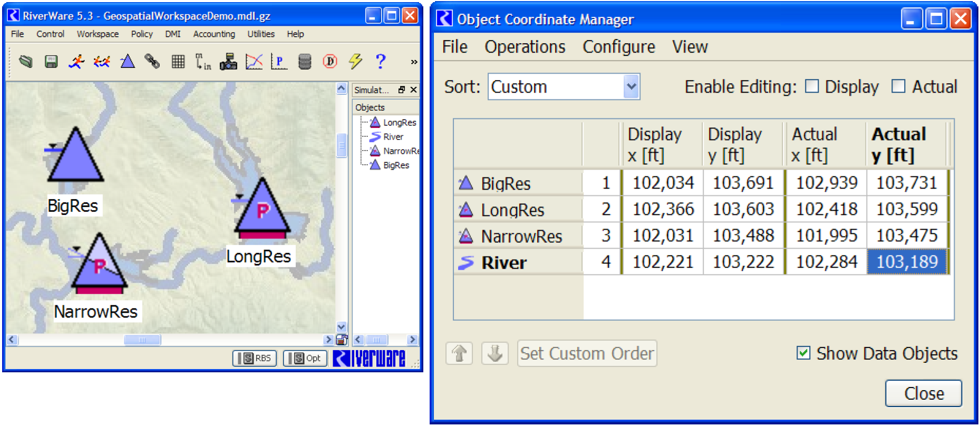Viewport: 980px width, 426px height.
Task: Click the chain link toolbar icon
Action: point(152,62)
